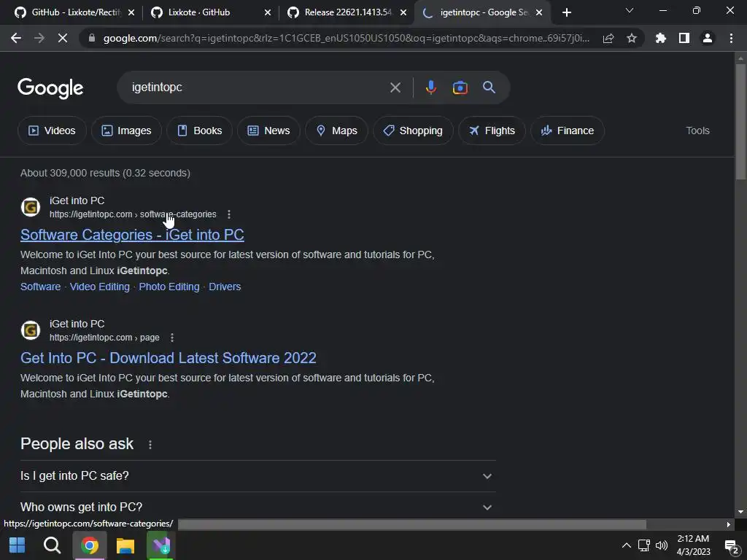The height and width of the screenshot is (560, 747).
Task: Open the Chrome side panel
Action: click(x=684, y=38)
